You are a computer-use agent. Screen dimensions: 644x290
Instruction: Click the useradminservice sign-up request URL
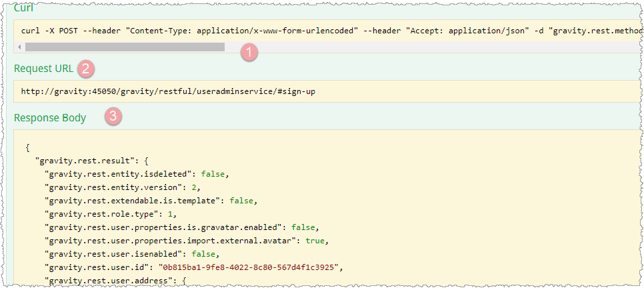coord(168,91)
